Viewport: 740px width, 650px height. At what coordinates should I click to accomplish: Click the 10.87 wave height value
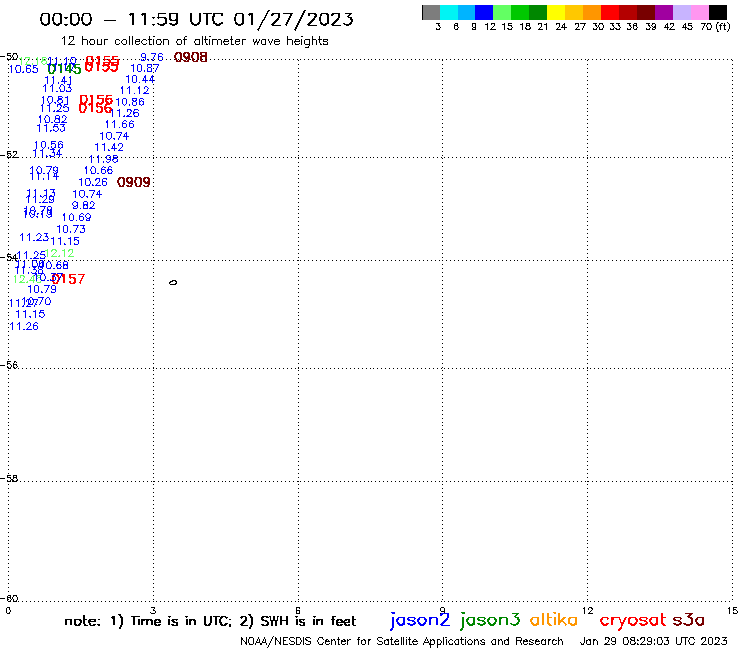point(145,68)
